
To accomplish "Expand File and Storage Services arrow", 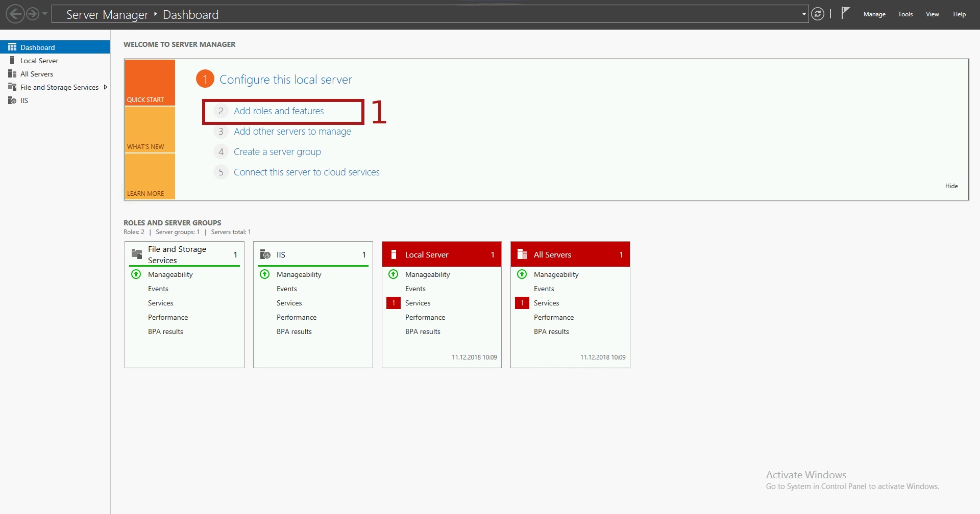I will 105,87.
